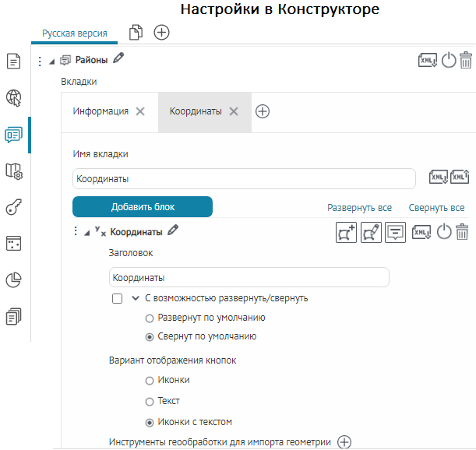This screenshot has height=450, width=476.
Task: Open the key icon in left sidebar
Action: click(13, 207)
